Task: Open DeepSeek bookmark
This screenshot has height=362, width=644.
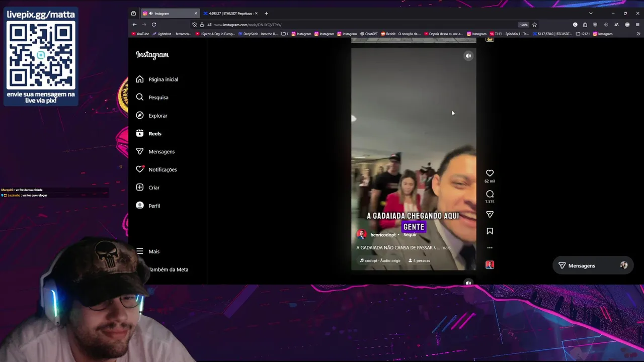Action: click(258, 34)
